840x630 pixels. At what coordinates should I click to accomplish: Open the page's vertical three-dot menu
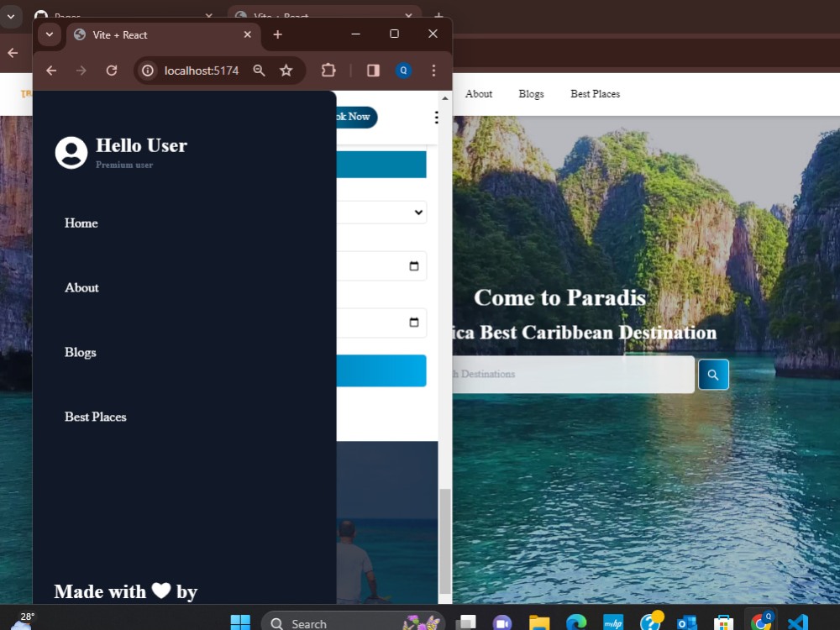(x=437, y=118)
